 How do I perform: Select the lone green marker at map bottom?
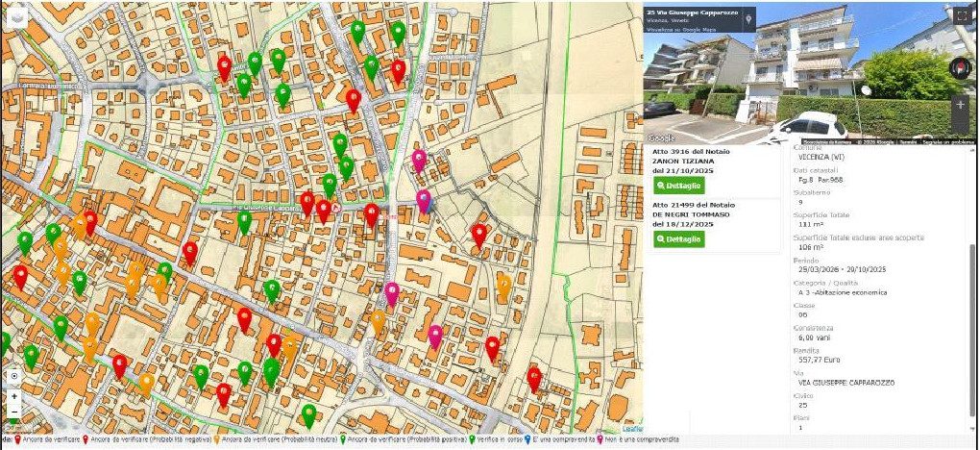pyautogui.click(x=308, y=416)
